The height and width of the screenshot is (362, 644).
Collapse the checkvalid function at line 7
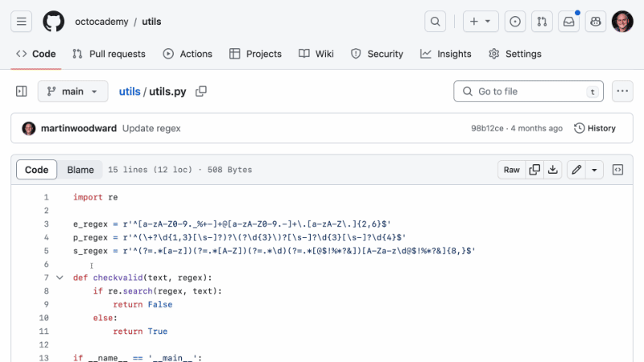(x=60, y=278)
